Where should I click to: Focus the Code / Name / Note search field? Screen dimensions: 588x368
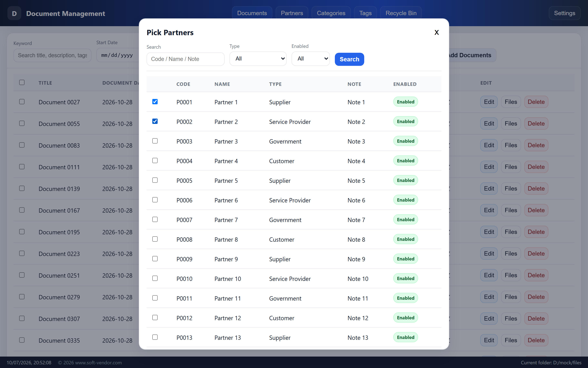pos(185,59)
